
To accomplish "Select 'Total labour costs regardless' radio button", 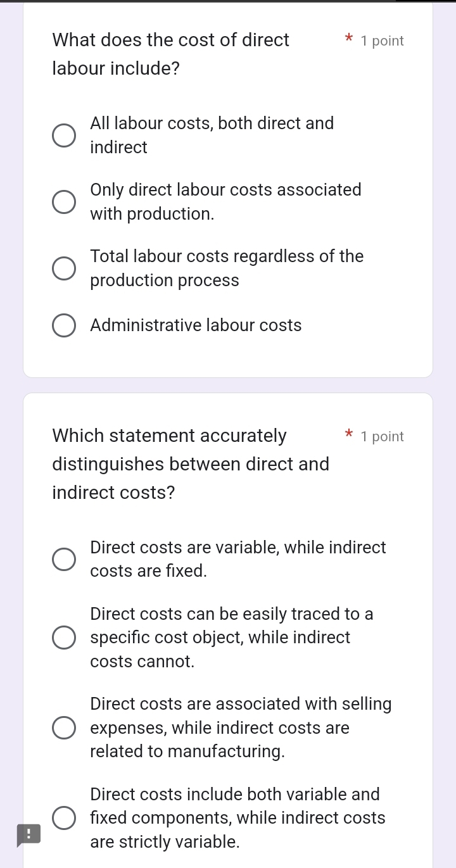I will [x=63, y=268].
